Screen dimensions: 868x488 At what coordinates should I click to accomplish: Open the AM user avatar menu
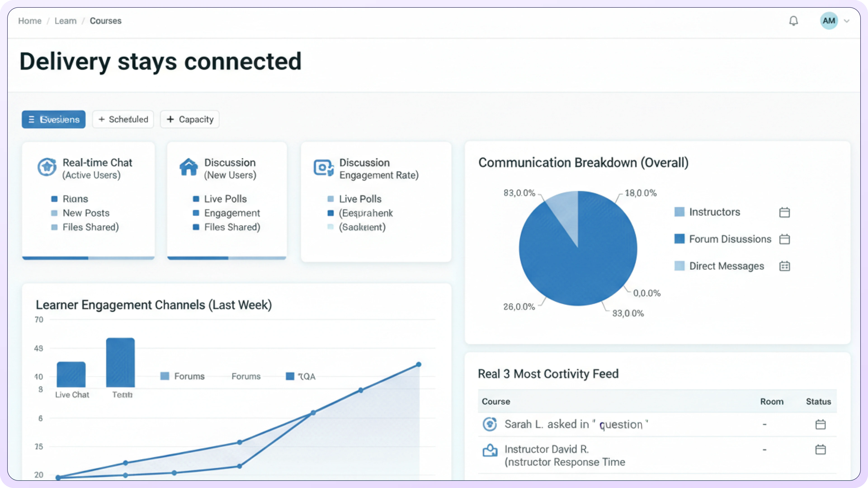coord(829,21)
